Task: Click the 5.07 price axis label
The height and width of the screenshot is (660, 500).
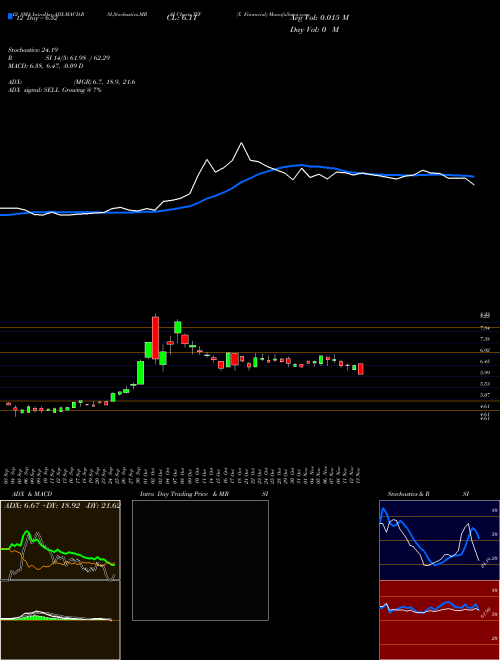Action: [485, 395]
